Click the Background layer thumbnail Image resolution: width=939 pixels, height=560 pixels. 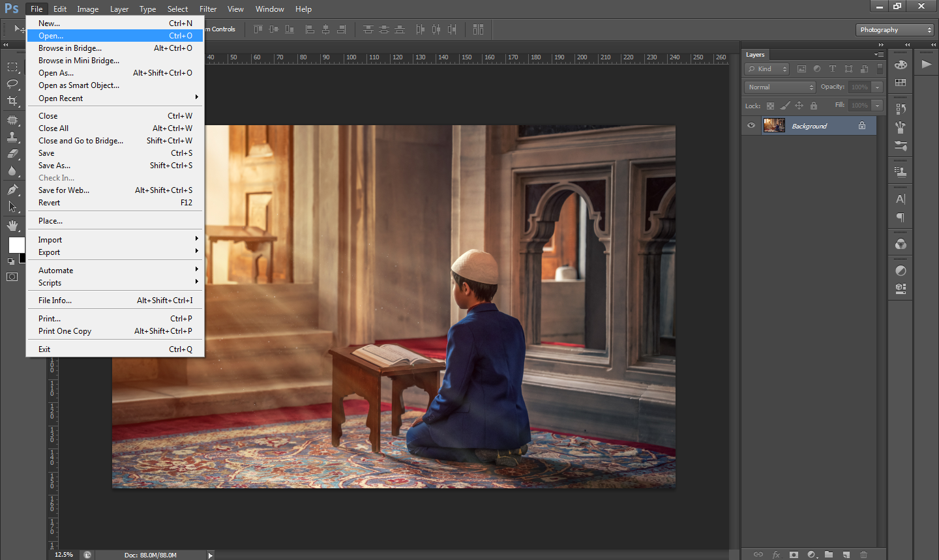pyautogui.click(x=774, y=126)
